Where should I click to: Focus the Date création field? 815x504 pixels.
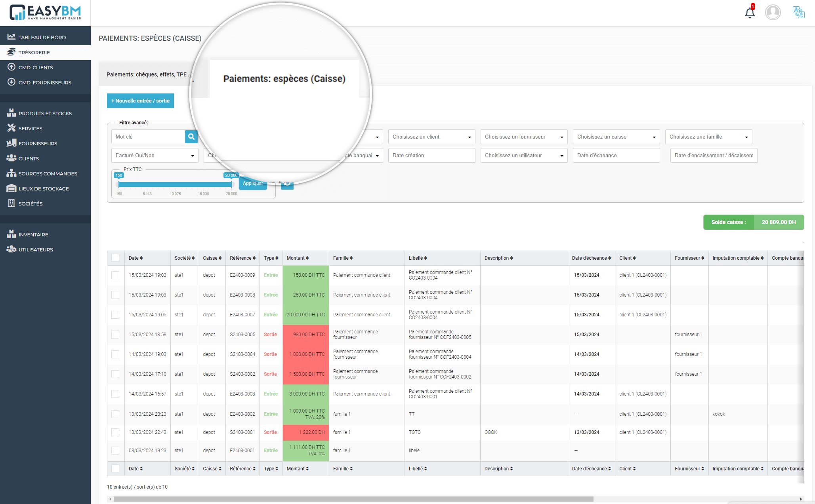click(x=431, y=155)
